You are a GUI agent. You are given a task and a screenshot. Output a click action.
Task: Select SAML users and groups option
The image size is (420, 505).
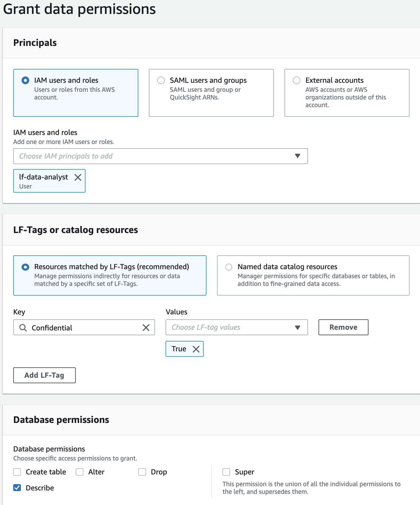(161, 80)
